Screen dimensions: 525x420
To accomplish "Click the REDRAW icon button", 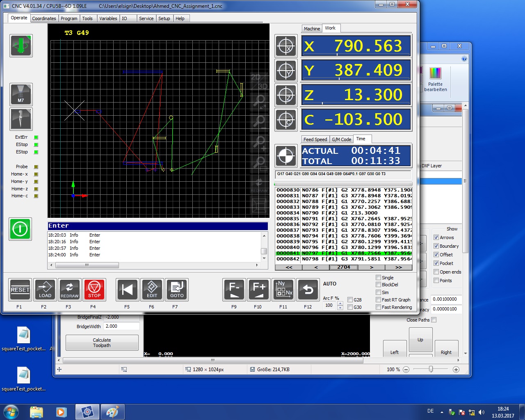I will click(x=69, y=290).
